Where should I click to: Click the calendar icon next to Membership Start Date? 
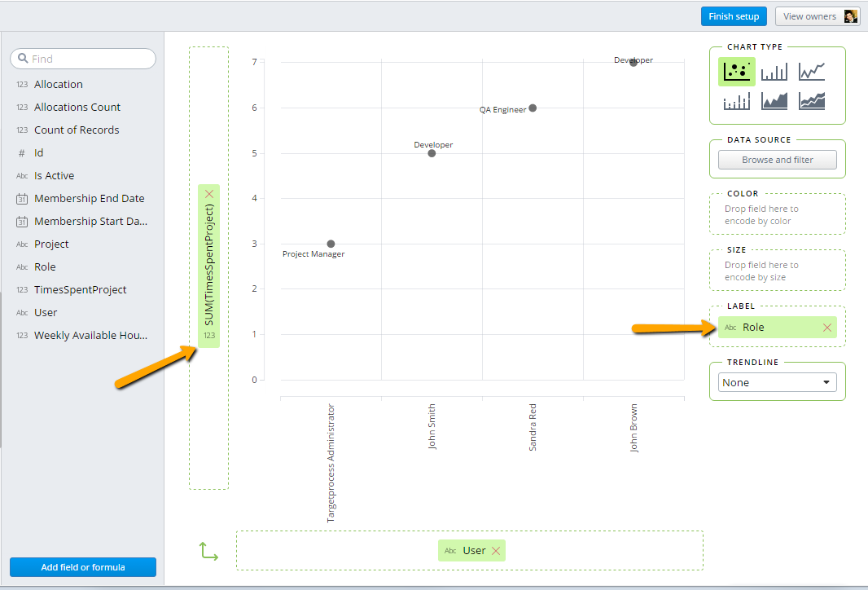(x=22, y=222)
